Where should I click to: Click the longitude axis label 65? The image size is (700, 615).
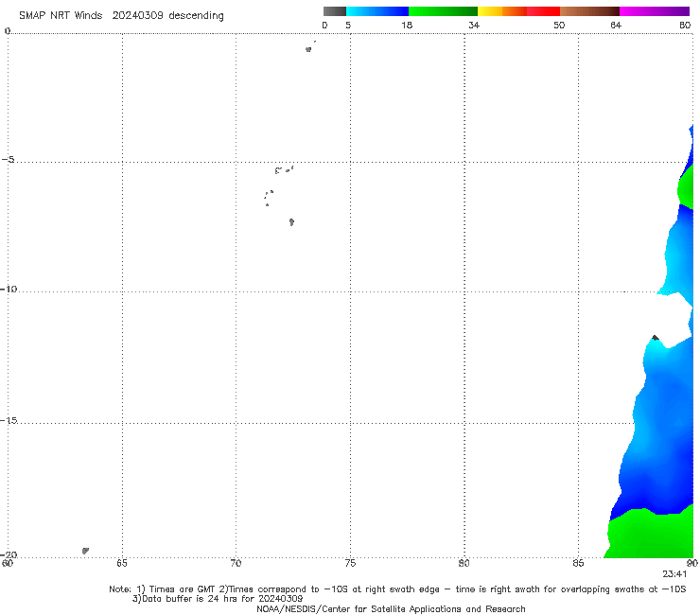pyautogui.click(x=122, y=563)
